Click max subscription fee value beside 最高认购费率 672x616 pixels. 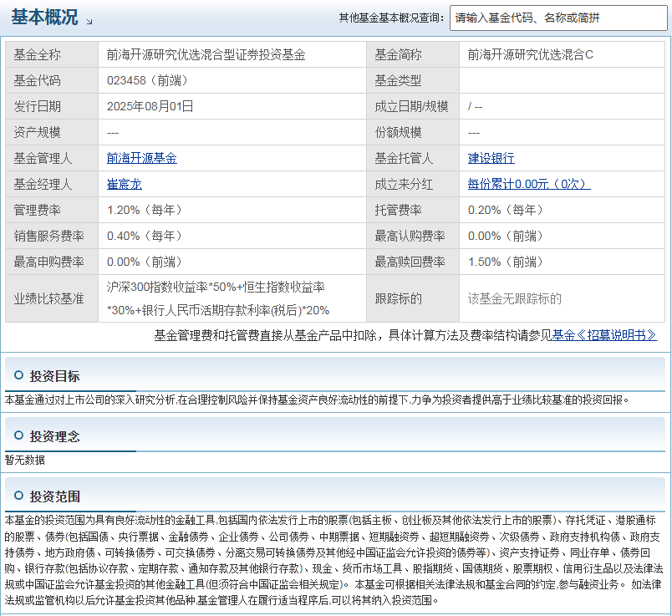click(x=505, y=236)
